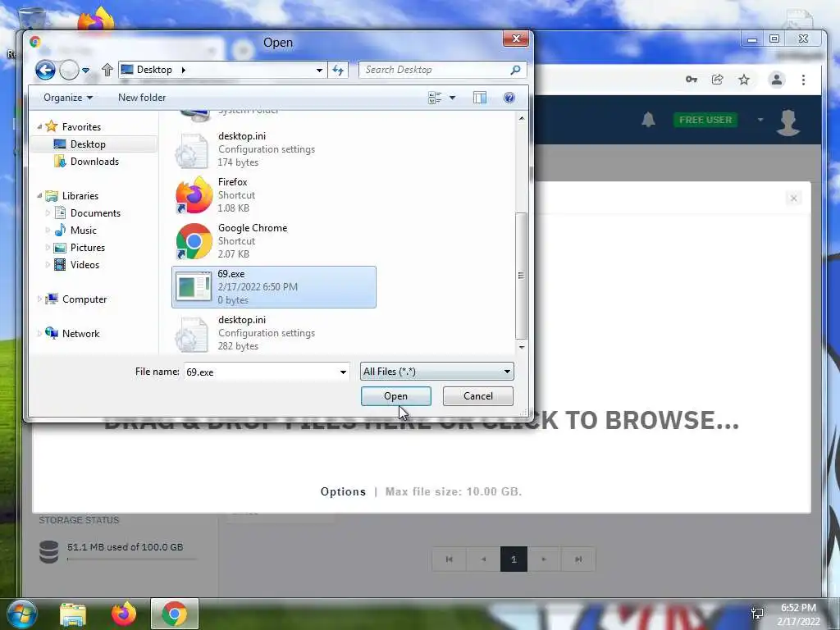This screenshot has width=840, height=630.
Task: Expand the address bar previous locations dropdown
Action: tap(319, 70)
